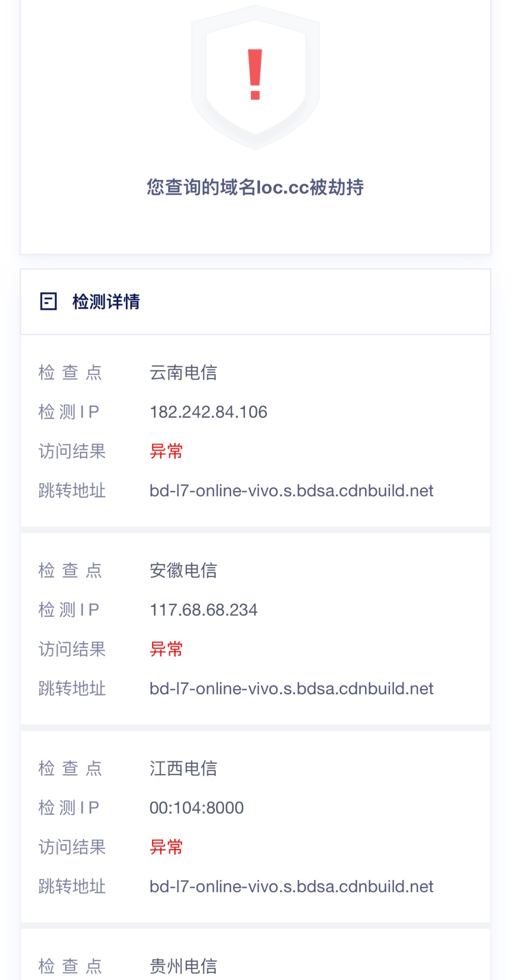Image resolution: width=511 pixels, height=980 pixels.
Task: Click the red 异常 status under 江西电信
Action: pos(166,847)
